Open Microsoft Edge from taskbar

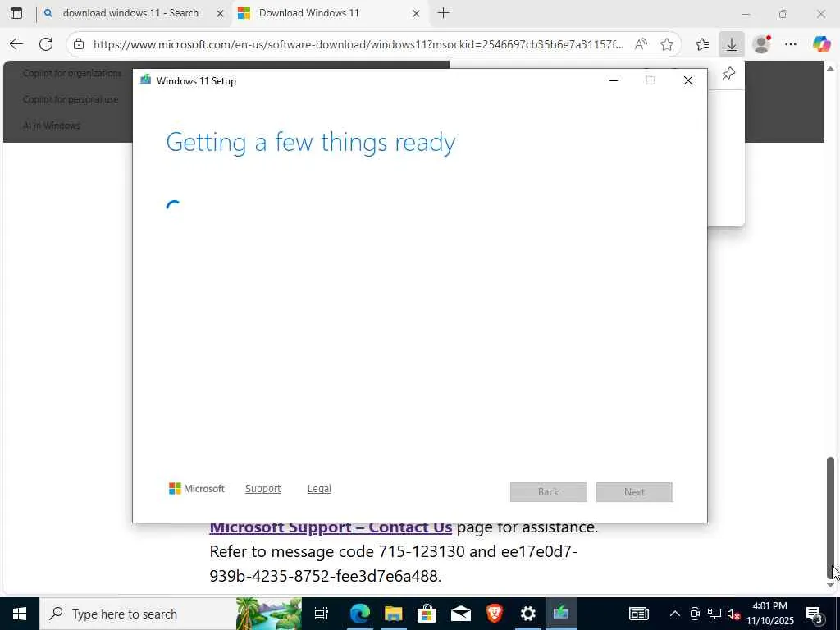[359, 614]
